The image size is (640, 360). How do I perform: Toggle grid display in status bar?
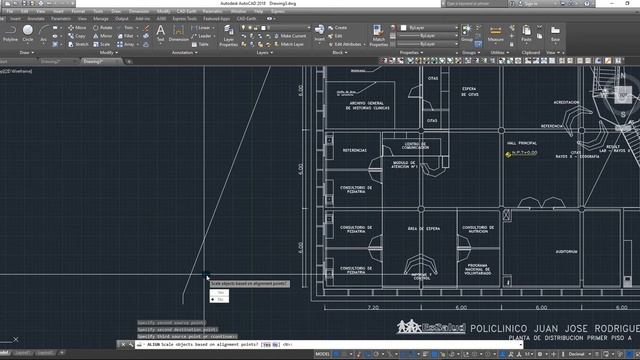point(337,354)
